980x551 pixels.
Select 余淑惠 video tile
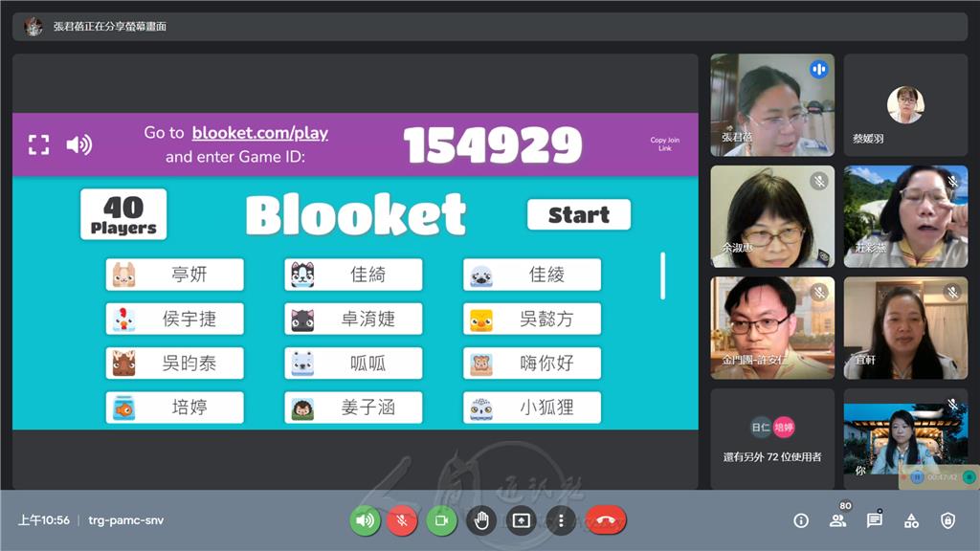pyautogui.click(x=772, y=216)
